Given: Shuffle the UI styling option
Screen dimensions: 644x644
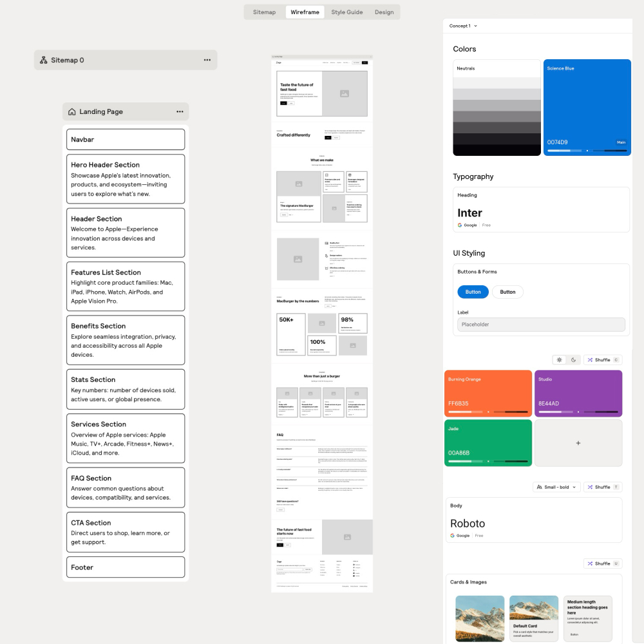Looking at the screenshot, I should click(603, 563).
